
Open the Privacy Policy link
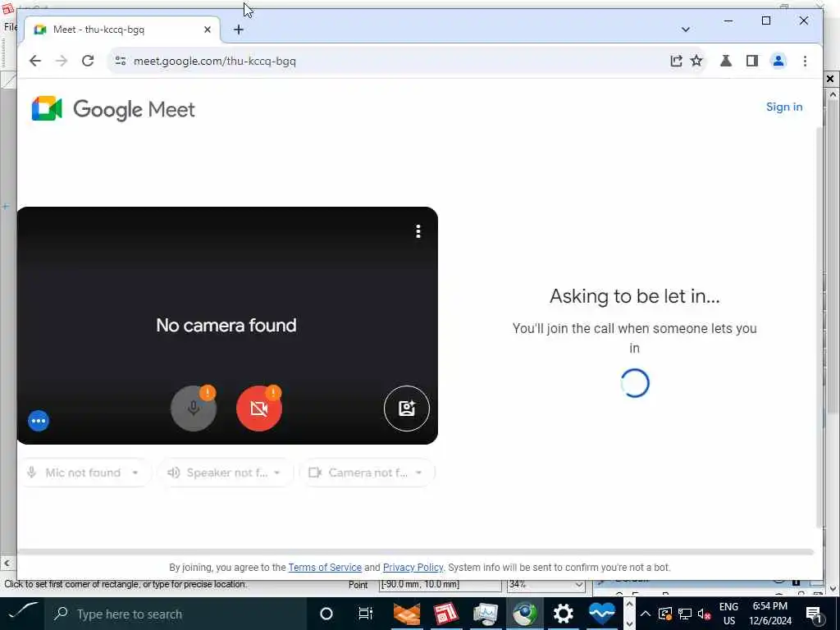pos(413,568)
